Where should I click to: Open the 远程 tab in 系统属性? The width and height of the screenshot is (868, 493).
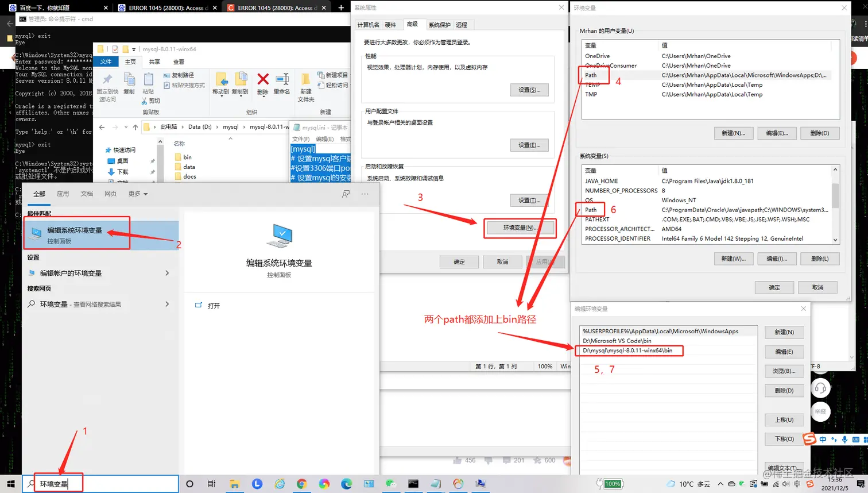[462, 25]
